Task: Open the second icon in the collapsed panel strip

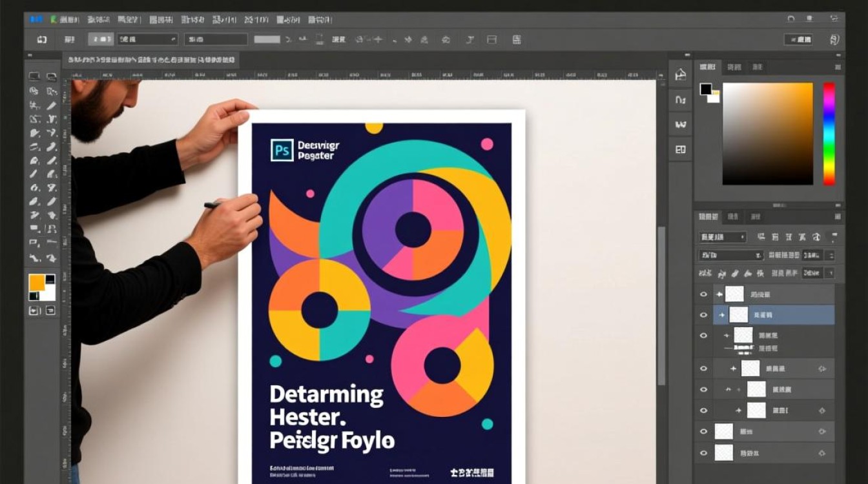Action: click(680, 100)
